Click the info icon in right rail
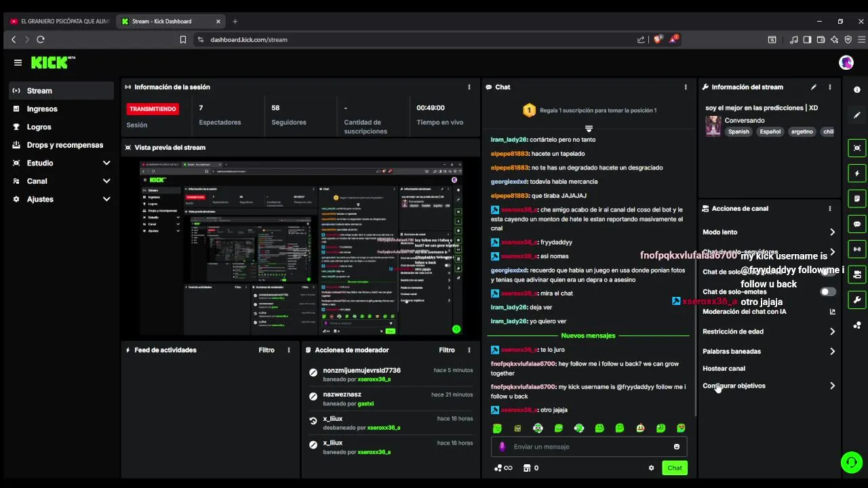This screenshot has width=868, height=488. (x=857, y=89)
